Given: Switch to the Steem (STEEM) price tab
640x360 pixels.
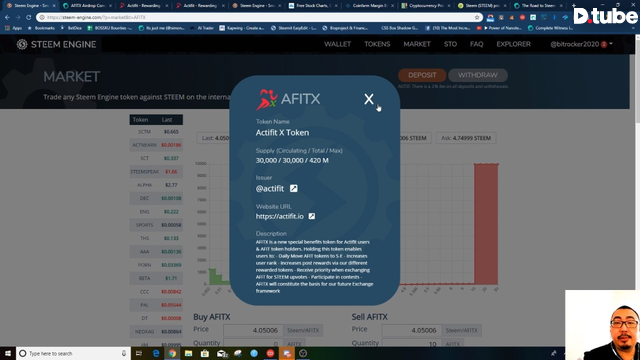Looking at the screenshot, I should pyautogui.click(x=481, y=6).
